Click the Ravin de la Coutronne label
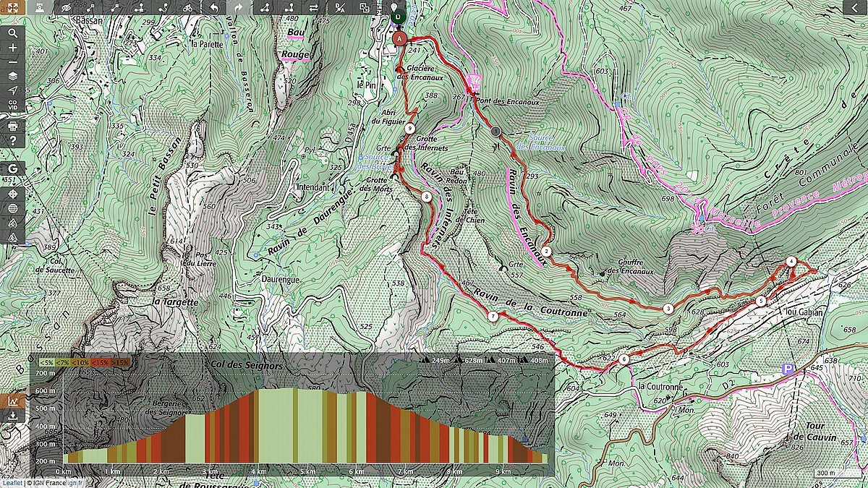The height and width of the screenshot is (488, 868). coord(529,302)
